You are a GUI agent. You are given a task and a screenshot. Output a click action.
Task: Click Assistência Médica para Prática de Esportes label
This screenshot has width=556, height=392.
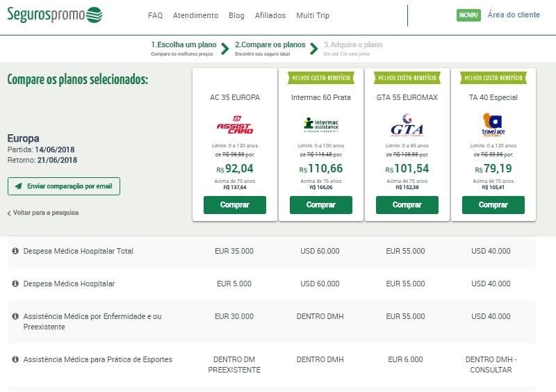coord(98,360)
